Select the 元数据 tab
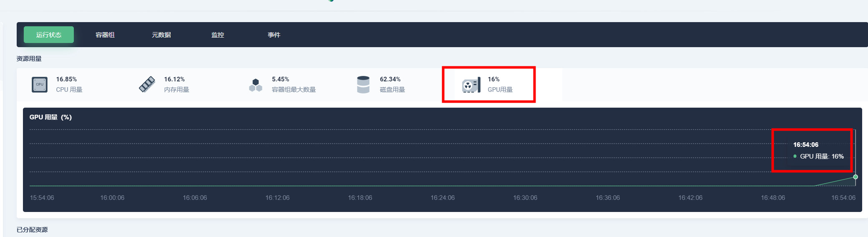This screenshot has height=237, width=868. 161,35
